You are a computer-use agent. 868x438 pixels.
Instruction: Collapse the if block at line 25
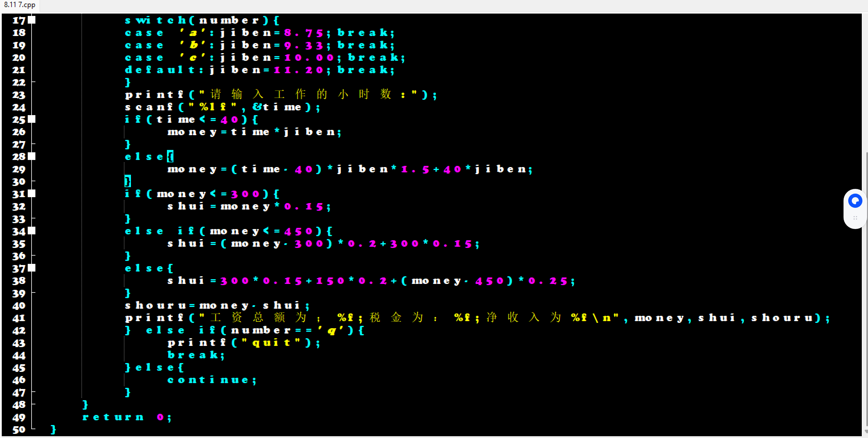(32, 119)
